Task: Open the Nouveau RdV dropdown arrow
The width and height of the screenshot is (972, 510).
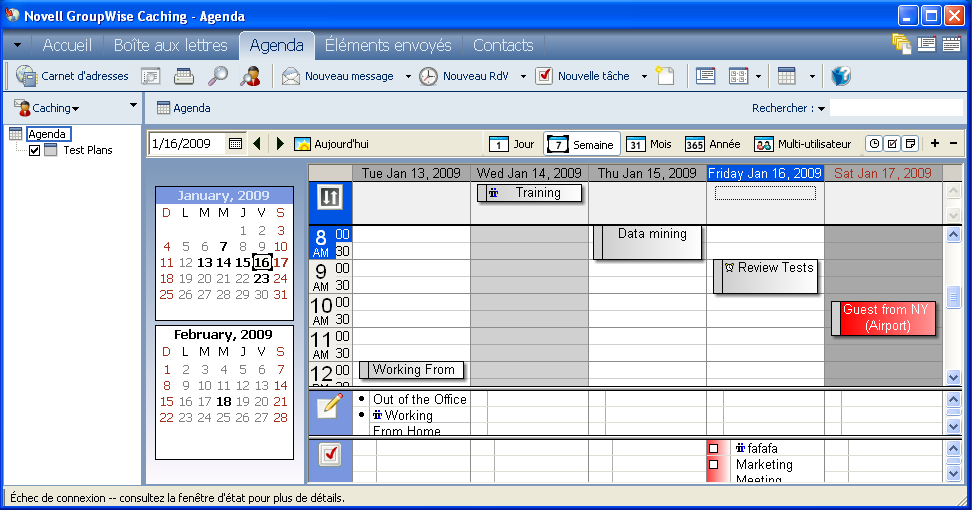Action: point(523,76)
